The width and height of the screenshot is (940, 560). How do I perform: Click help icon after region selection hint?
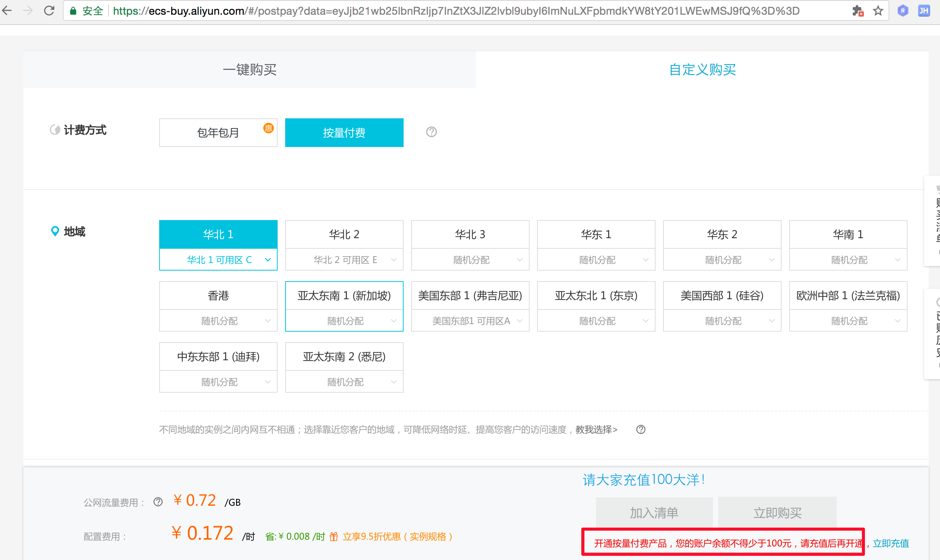640,430
